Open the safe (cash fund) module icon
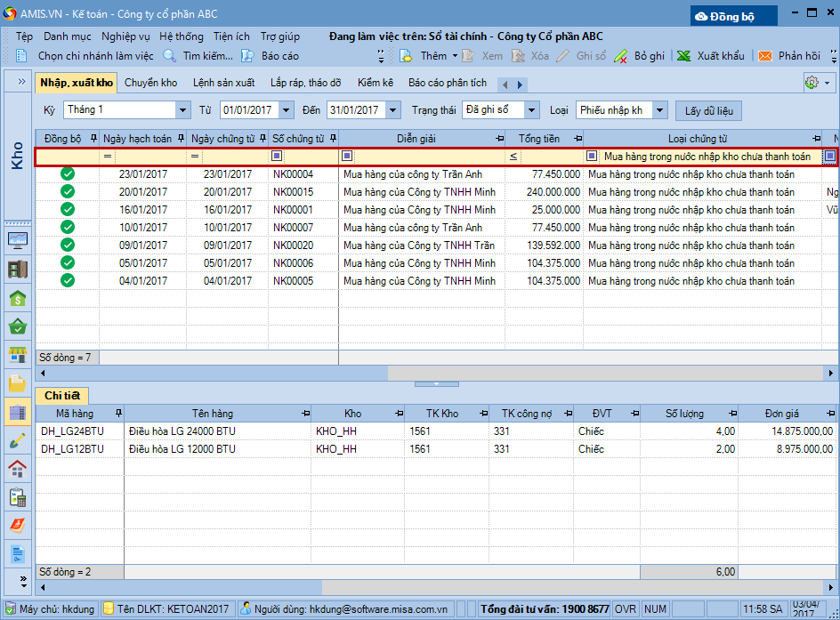This screenshot has height=620, width=840. click(18, 269)
